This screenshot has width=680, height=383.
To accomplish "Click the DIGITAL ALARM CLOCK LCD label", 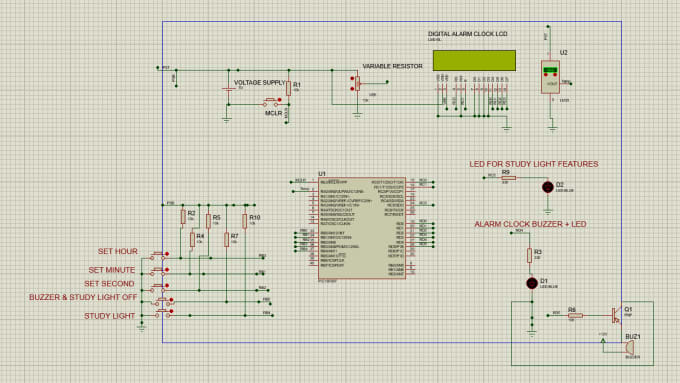I will click(468, 34).
